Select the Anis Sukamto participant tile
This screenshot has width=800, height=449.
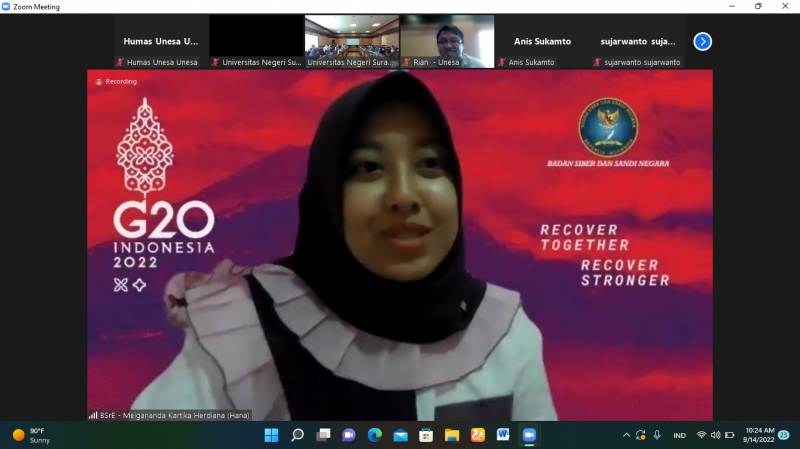pyautogui.click(x=542, y=41)
